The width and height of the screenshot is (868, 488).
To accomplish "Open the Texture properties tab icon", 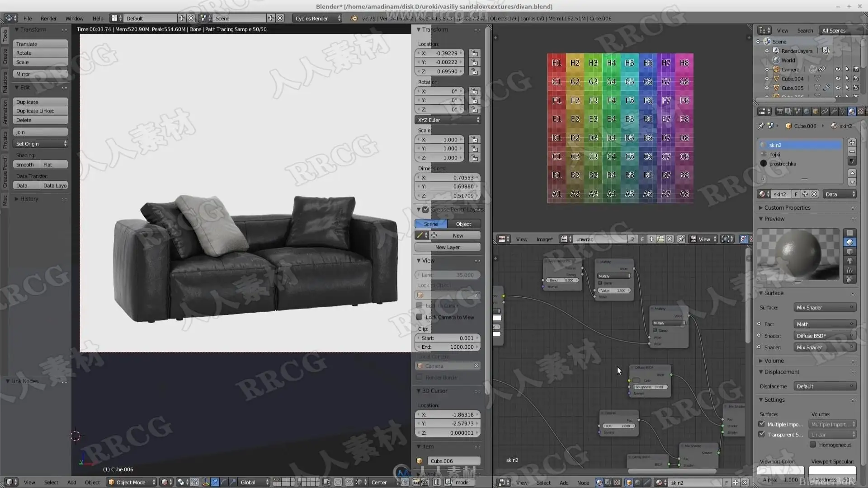I will [860, 111].
